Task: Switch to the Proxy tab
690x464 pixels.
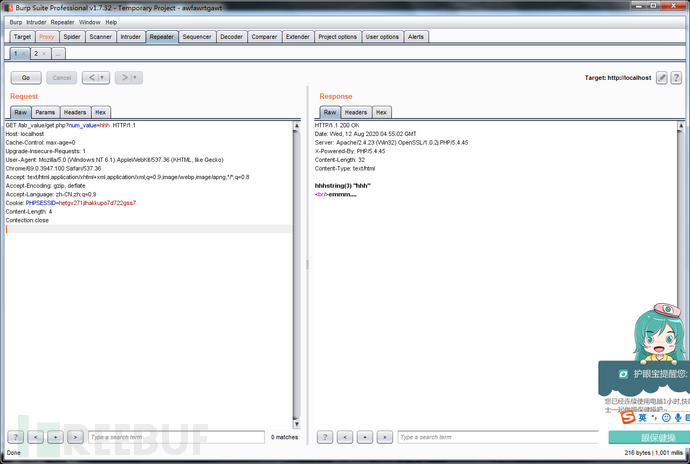Action: click(47, 37)
